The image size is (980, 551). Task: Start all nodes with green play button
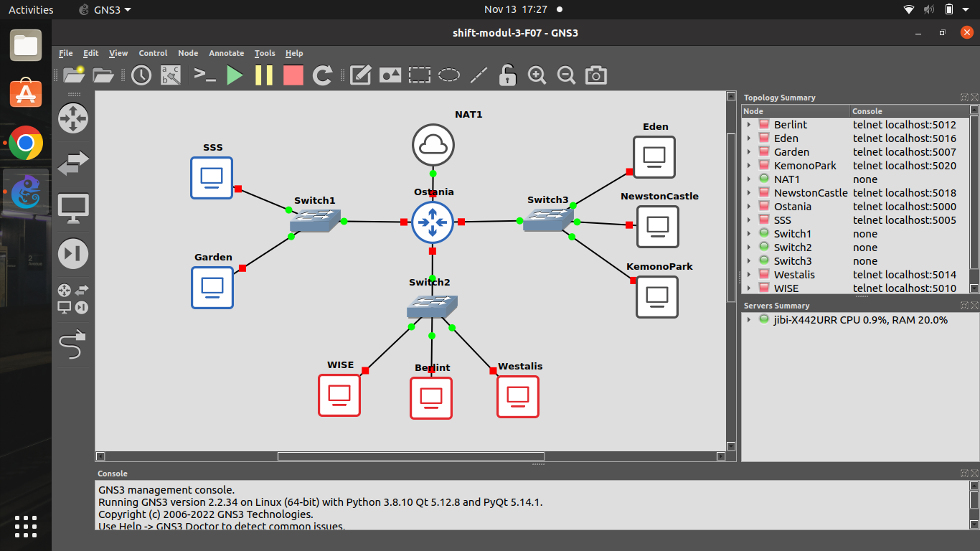click(235, 75)
